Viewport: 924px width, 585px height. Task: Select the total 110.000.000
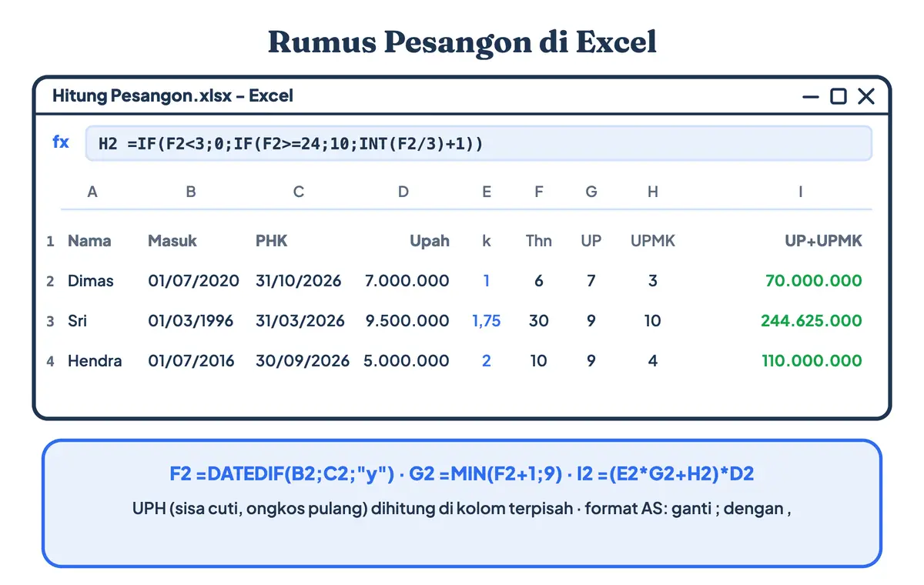pyautogui.click(x=812, y=361)
